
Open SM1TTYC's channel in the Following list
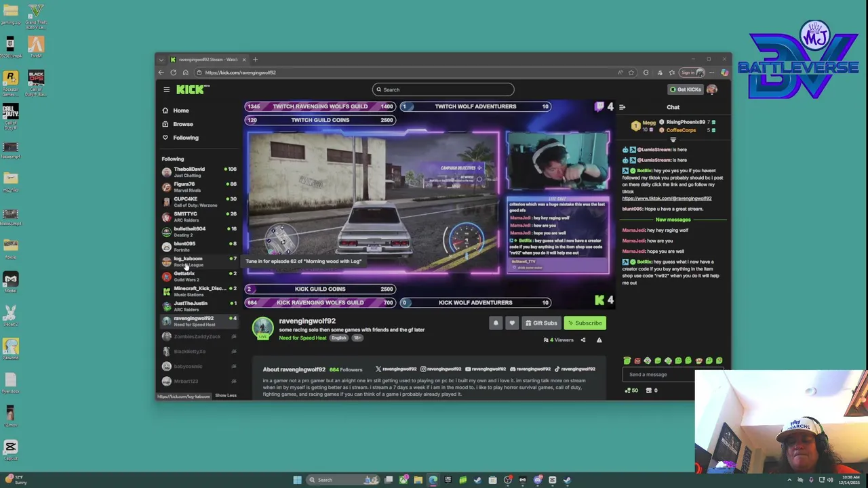[199, 217]
